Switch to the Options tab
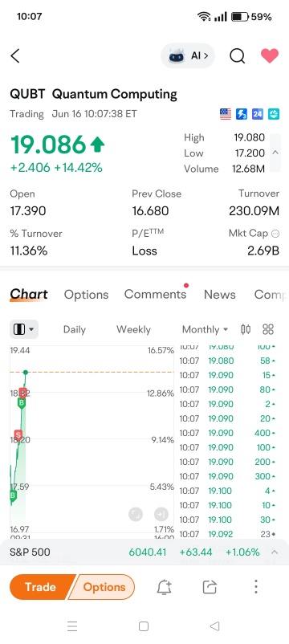Image resolution: width=289 pixels, height=644 pixels. (86, 295)
